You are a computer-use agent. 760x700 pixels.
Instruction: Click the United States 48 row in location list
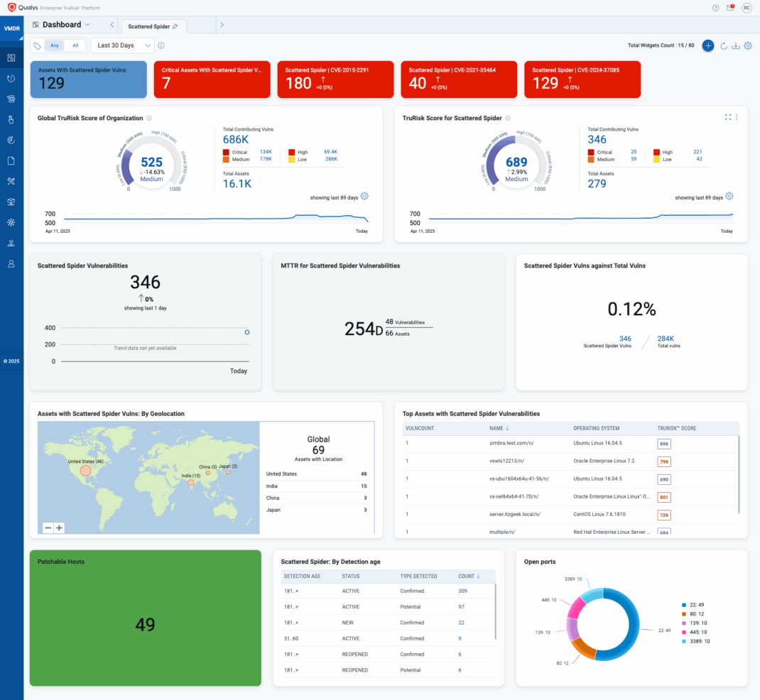317,474
